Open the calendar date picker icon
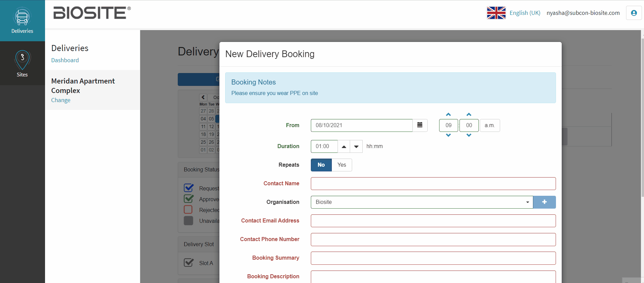Viewport: 644px width, 283px height. click(420, 125)
